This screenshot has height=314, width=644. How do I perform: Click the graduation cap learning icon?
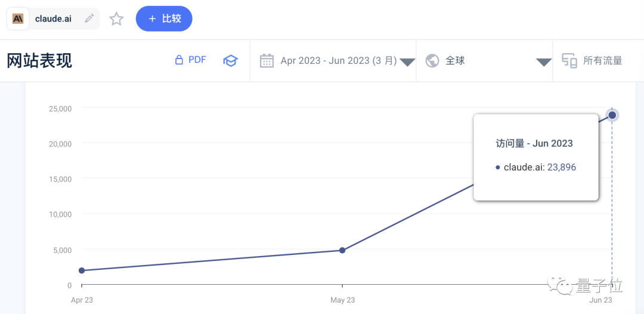click(x=230, y=61)
